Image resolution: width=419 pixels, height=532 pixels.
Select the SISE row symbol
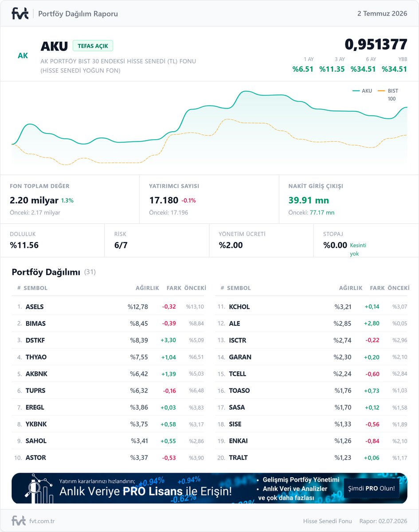(x=235, y=424)
